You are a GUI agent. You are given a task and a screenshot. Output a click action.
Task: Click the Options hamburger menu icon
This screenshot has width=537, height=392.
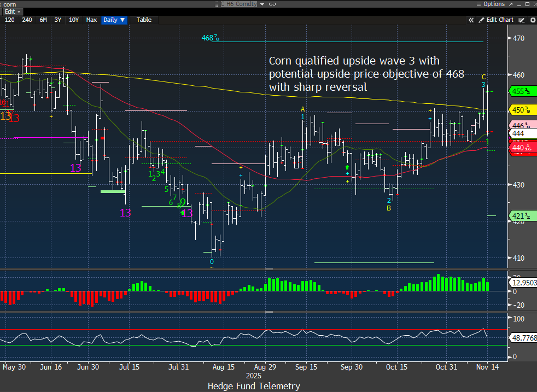tap(478, 4)
